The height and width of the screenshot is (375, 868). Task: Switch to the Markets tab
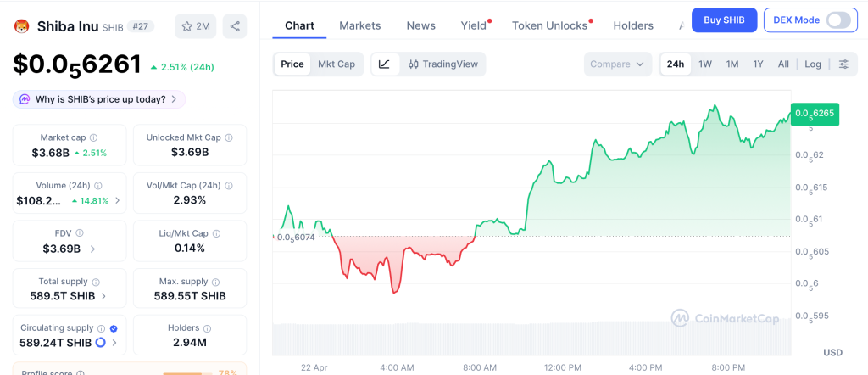(x=360, y=25)
